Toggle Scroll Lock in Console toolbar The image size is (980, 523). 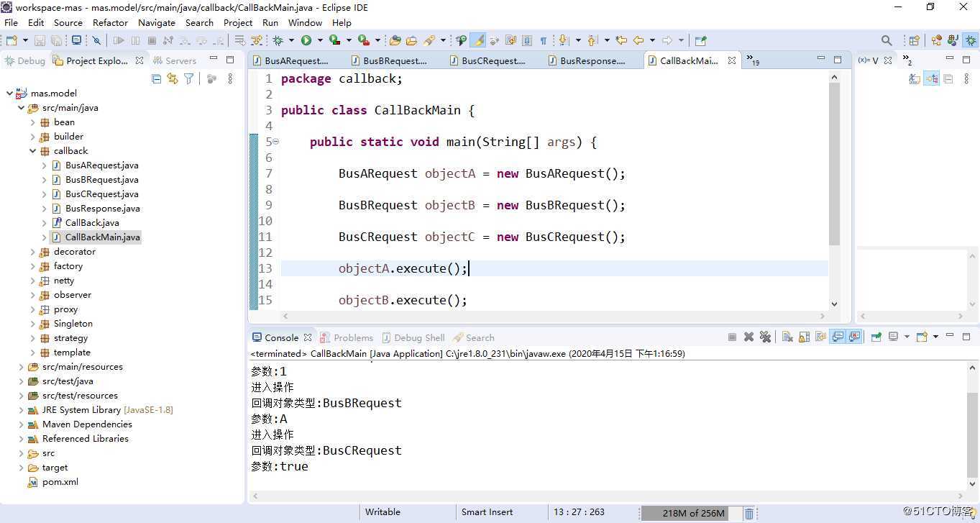tap(804, 337)
